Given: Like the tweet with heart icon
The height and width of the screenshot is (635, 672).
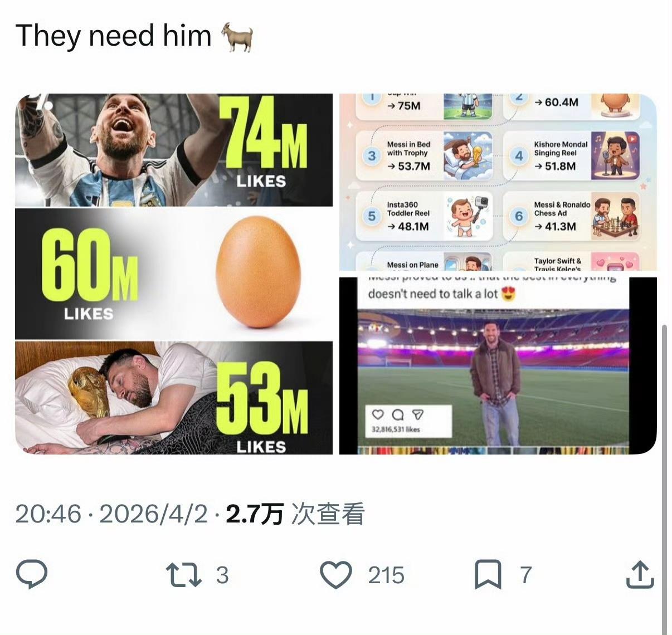Looking at the screenshot, I should [x=337, y=575].
